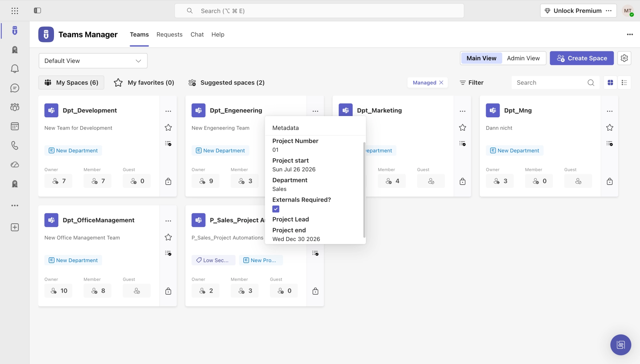Click Dpt_OfficeManagement Owner count 10

58,291
